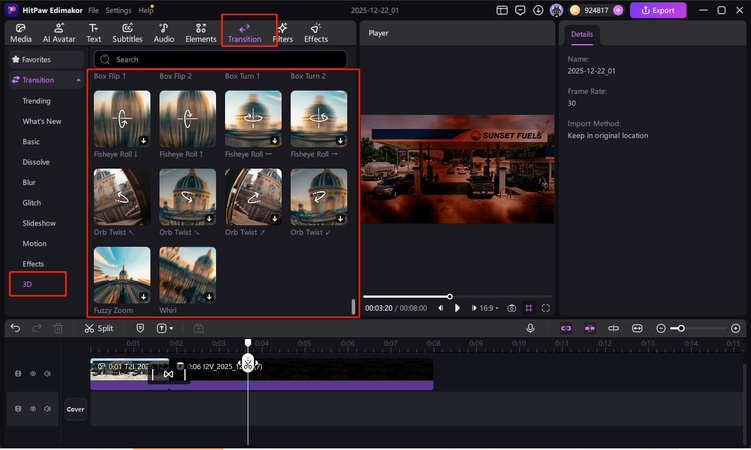Image resolution: width=751 pixels, height=450 pixels.
Task: Switch to the Details tab
Action: [581, 34]
